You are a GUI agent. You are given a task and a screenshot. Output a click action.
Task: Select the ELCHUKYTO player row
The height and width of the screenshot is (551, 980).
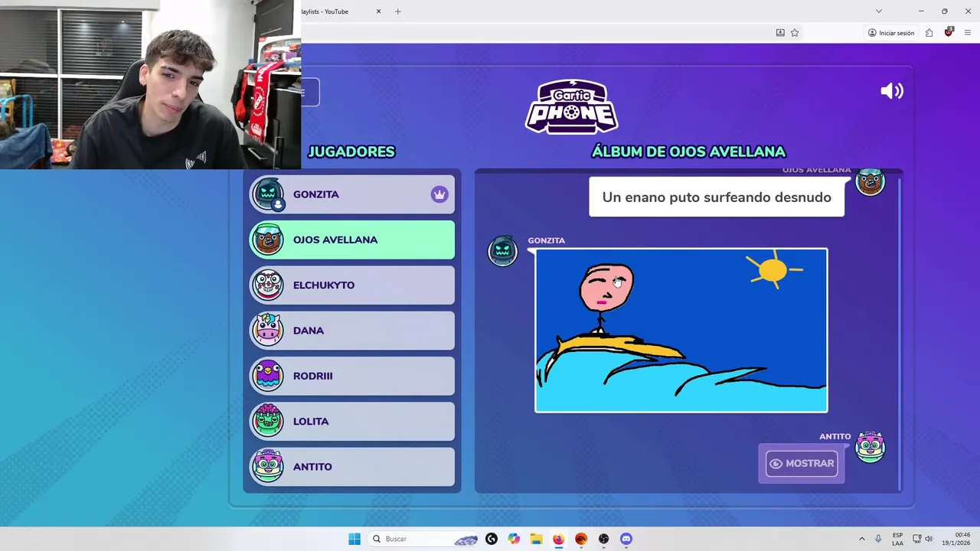[352, 285]
